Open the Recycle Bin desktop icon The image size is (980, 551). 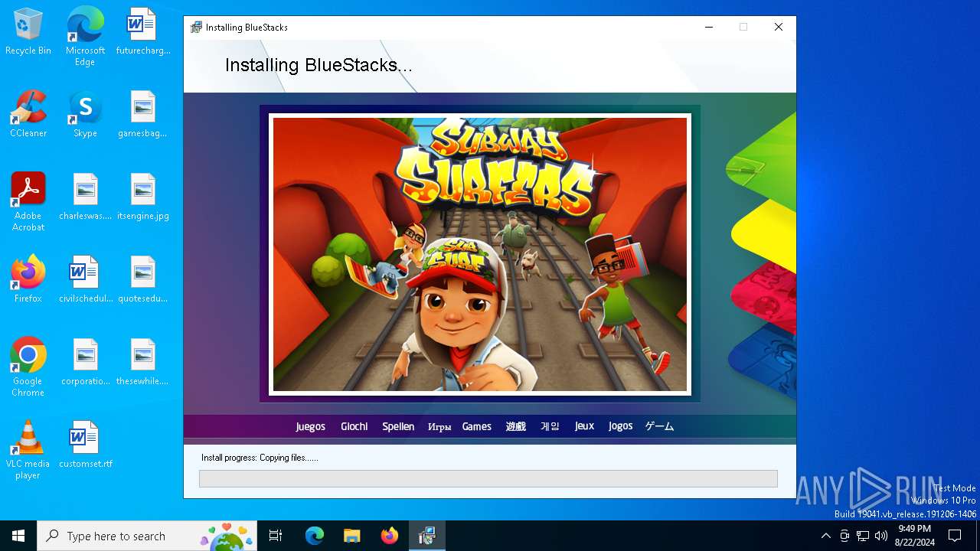point(28,31)
